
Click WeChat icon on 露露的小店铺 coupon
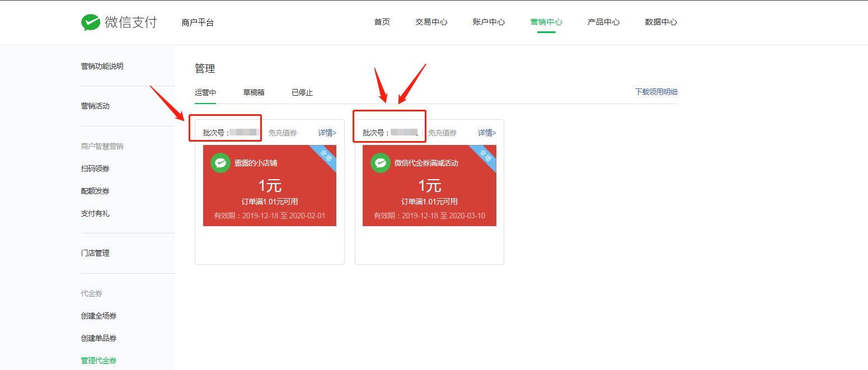click(x=220, y=163)
